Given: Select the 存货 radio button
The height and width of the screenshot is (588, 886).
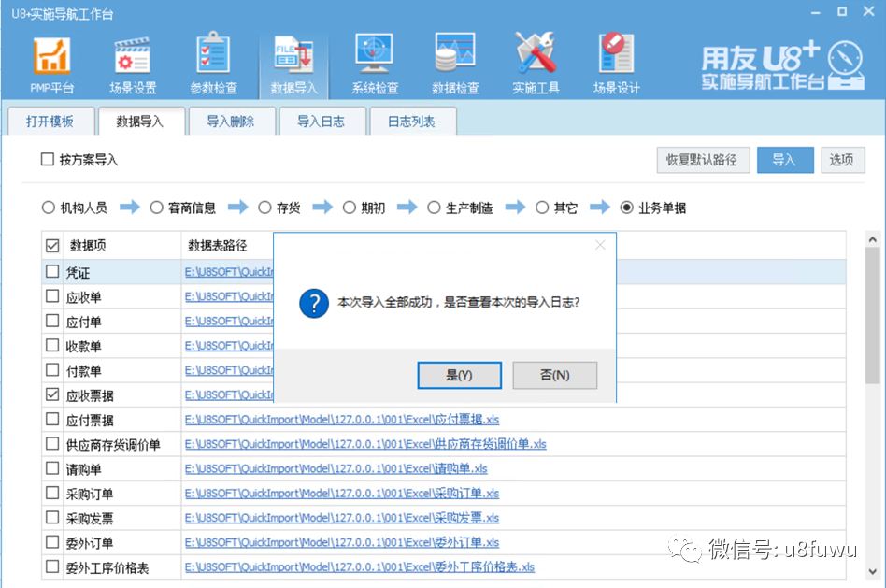Looking at the screenshot, I should click(264, 208).
